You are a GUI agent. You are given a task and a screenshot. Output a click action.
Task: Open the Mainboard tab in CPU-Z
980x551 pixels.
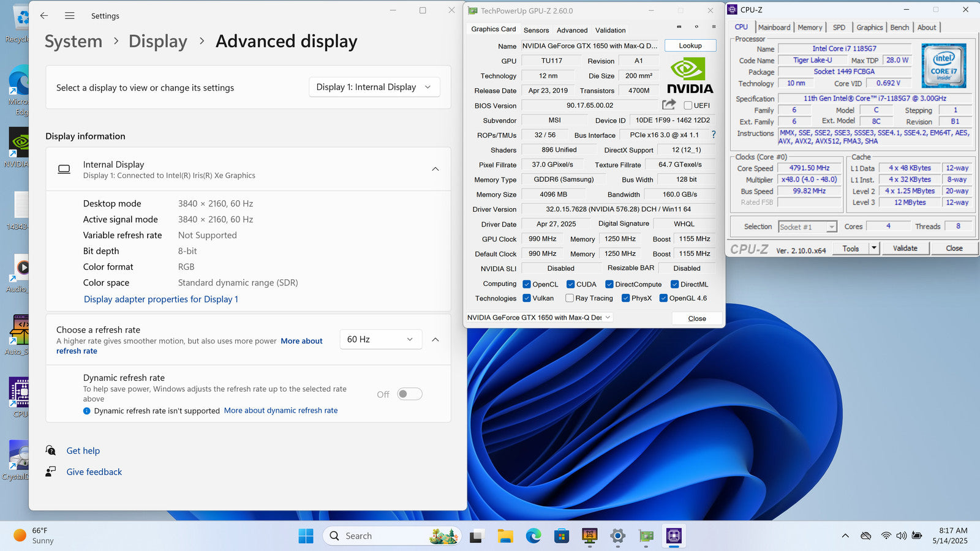774,28
